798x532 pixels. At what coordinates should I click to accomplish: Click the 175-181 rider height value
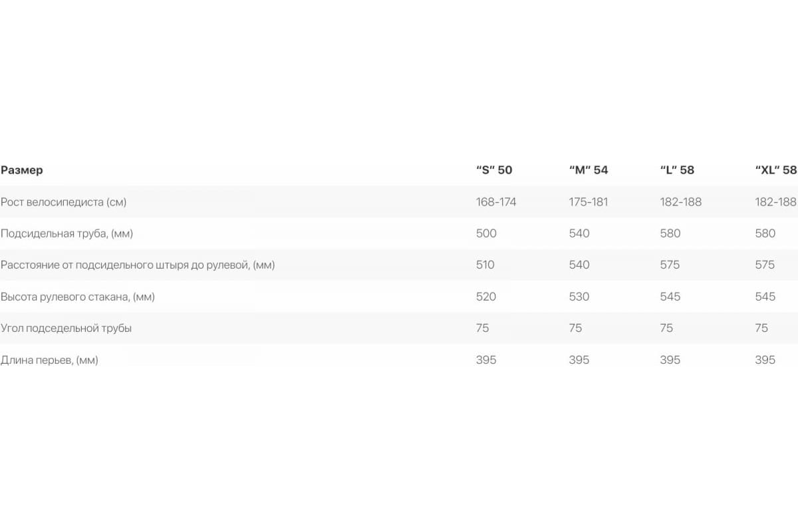(x=589, y=202)
